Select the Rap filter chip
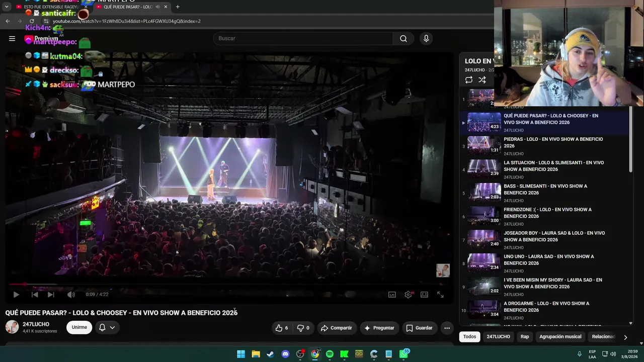 tap(525, 337)
